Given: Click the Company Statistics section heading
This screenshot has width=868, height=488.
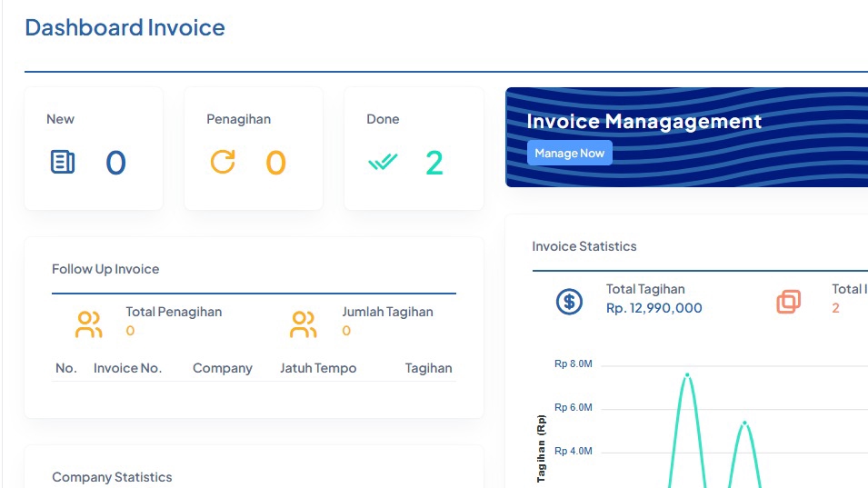Looking at the screenshot, I should pos(112,477).
